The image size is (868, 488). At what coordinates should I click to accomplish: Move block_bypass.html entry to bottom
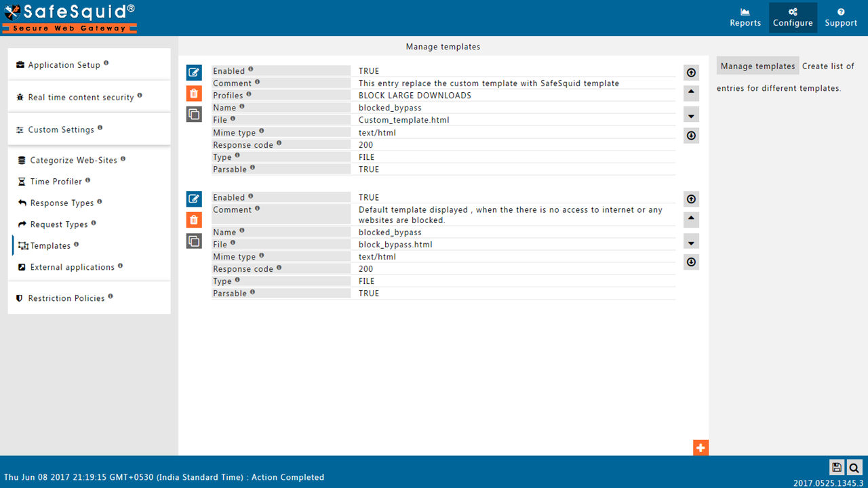click(x=691, y=262)
